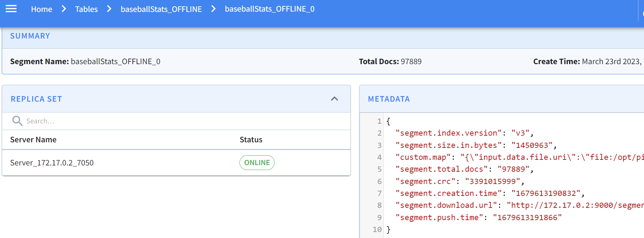The width and height of the screenshot is (644, 238).
Task: Click the Create Time value
Action: (613, 62)
